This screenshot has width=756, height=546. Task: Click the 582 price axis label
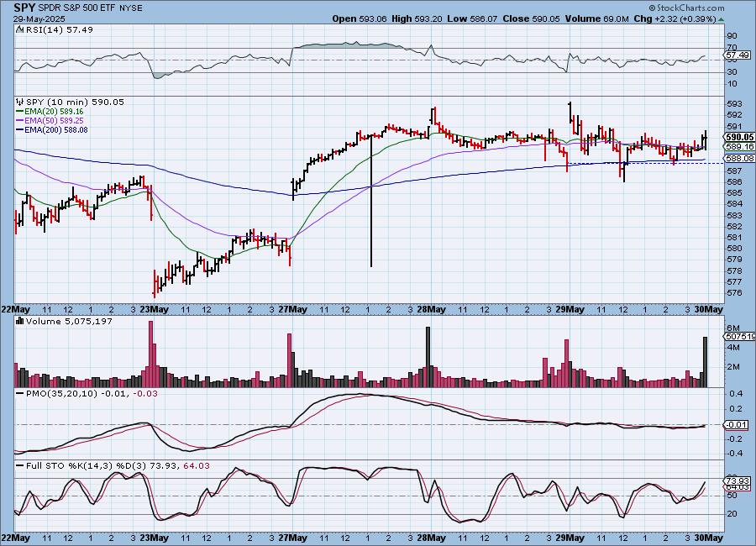click(733, 226)
